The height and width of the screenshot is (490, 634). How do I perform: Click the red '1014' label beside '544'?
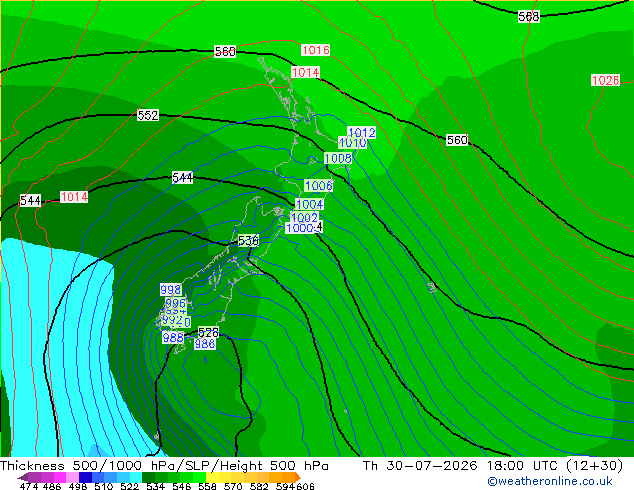pos(74,197)
